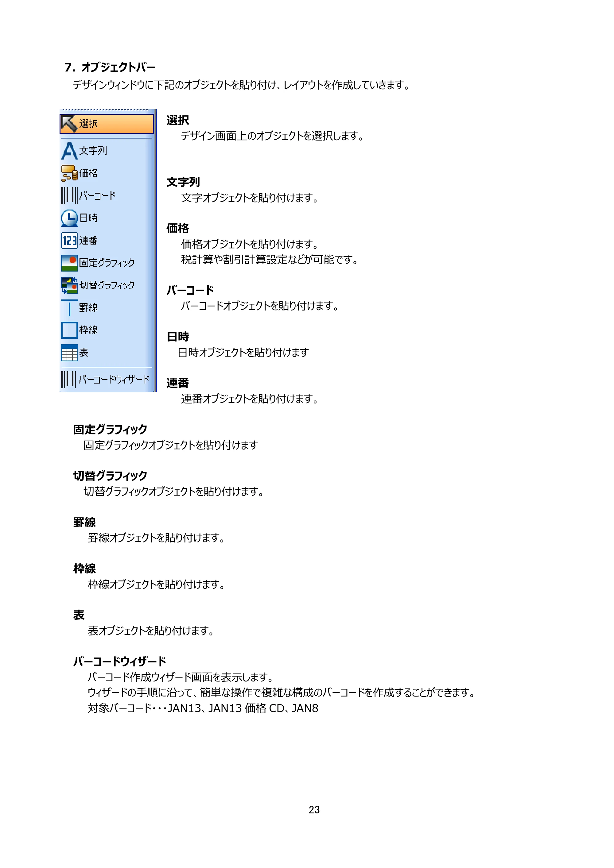Click the bold 日時 description heading
This screenshot has height=868, width=614.
pos(177,337)
